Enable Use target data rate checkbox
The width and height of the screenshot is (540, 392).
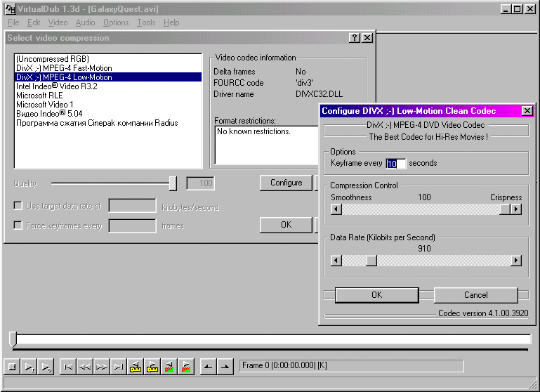coord(18,206)
